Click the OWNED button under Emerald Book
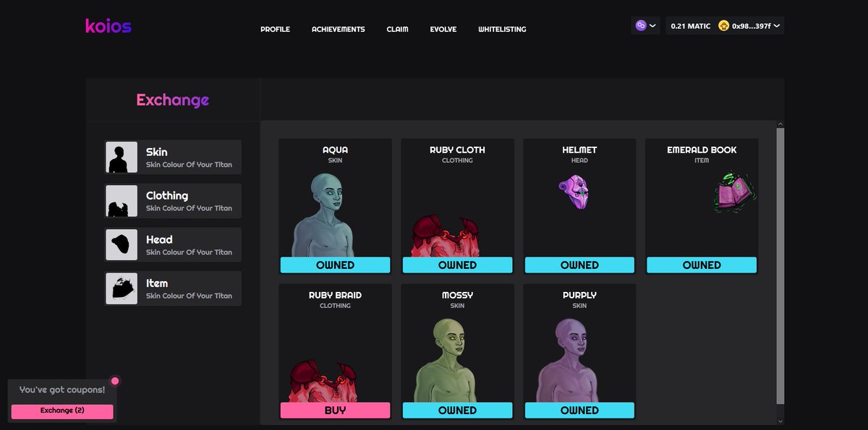 (702, 265)
